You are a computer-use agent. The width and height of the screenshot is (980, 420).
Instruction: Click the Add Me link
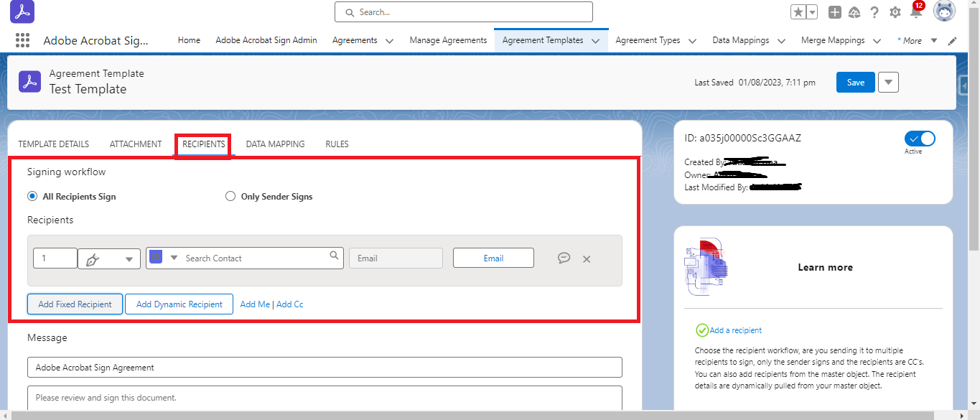[x=255, y=304]
